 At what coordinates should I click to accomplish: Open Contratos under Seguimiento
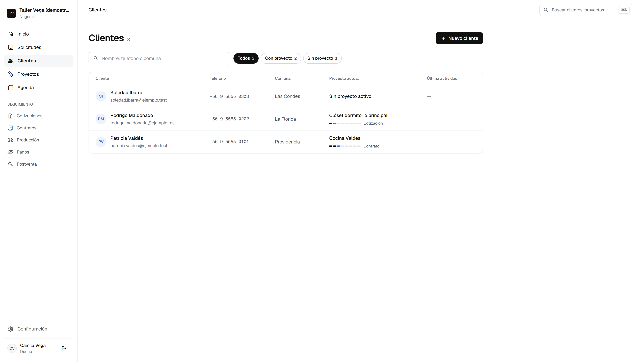[x=39, y=128]
